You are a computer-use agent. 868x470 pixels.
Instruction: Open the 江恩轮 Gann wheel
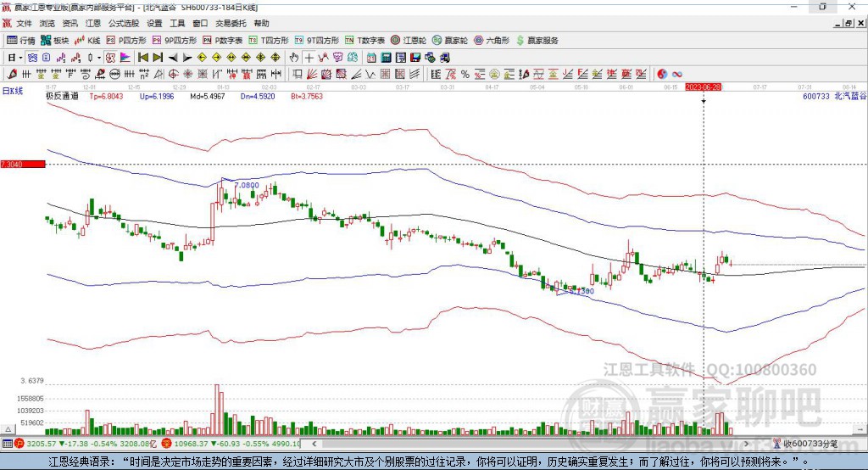tap(409, 41)
